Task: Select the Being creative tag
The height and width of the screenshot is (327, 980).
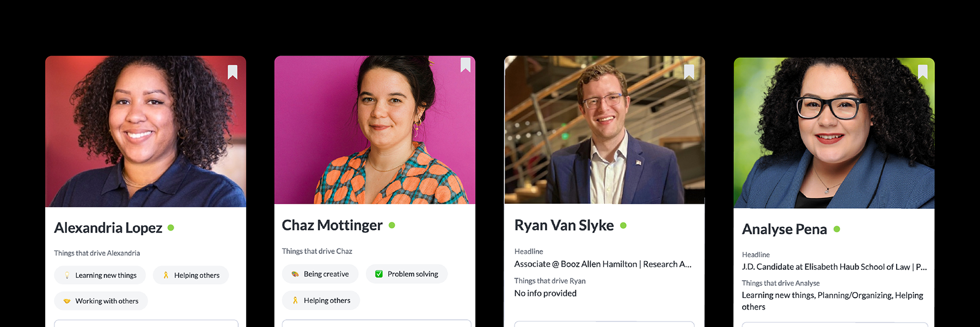Action: click(320, 274)
